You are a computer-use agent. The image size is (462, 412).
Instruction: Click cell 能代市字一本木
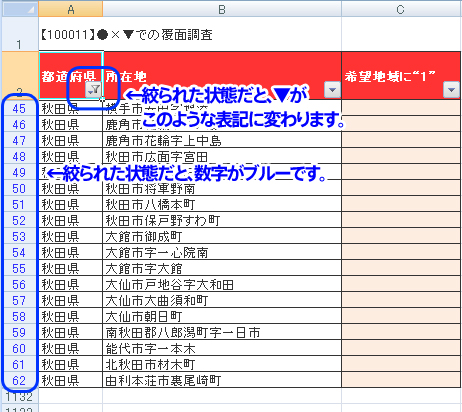[x=222, y=348]
